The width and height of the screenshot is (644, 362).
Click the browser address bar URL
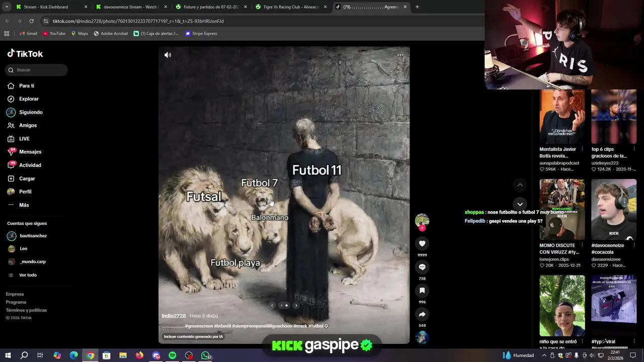point(138,21)
